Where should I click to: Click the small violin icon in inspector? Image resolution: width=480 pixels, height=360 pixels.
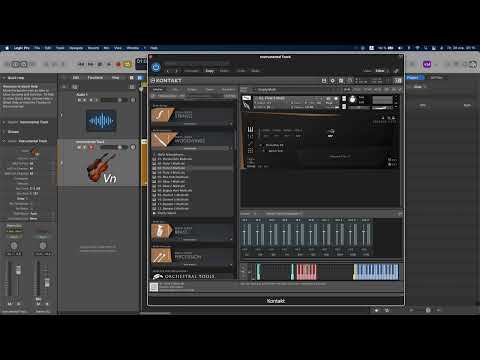click(x=35, y=152)
